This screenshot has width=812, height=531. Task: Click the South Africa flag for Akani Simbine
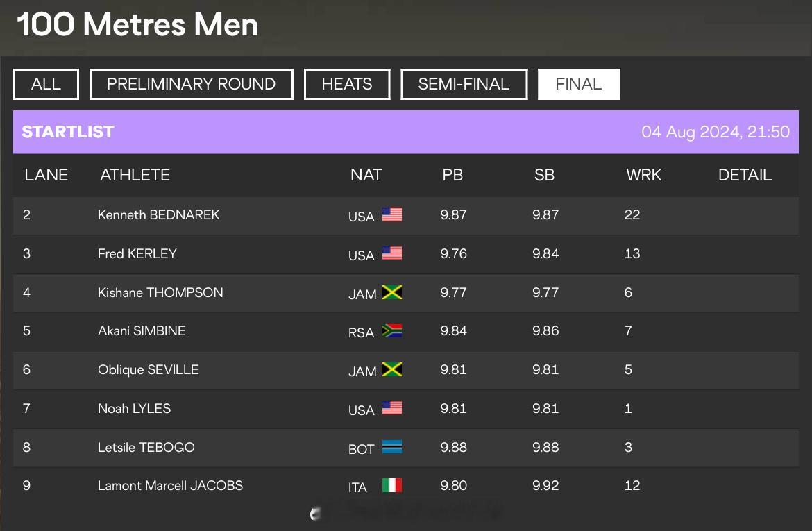point(392,330)
